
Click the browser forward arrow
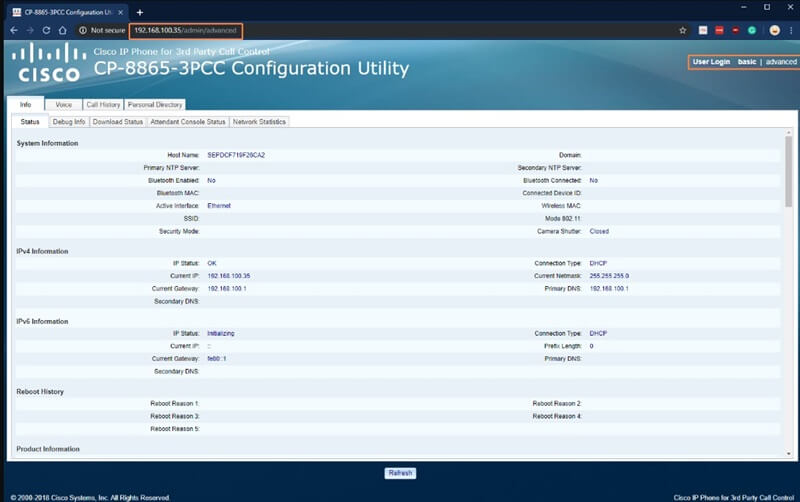[30, 30]
